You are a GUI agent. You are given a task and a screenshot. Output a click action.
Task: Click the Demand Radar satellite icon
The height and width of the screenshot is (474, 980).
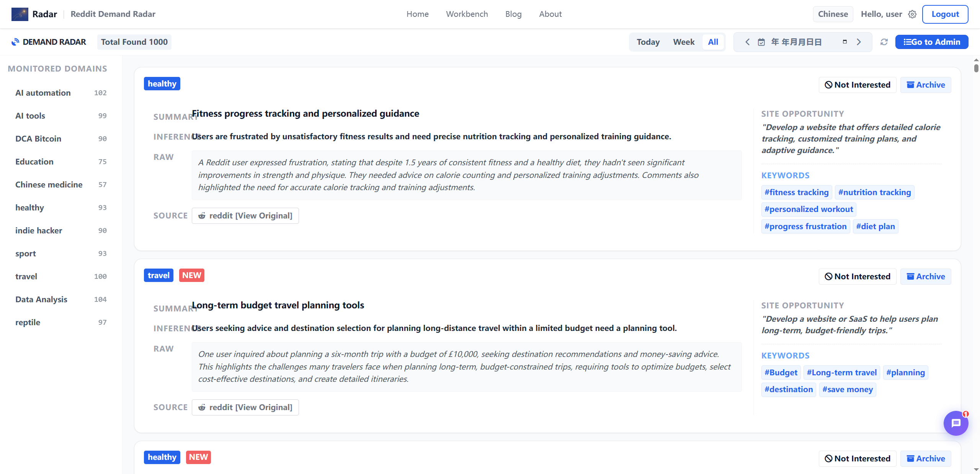point(15,42)
